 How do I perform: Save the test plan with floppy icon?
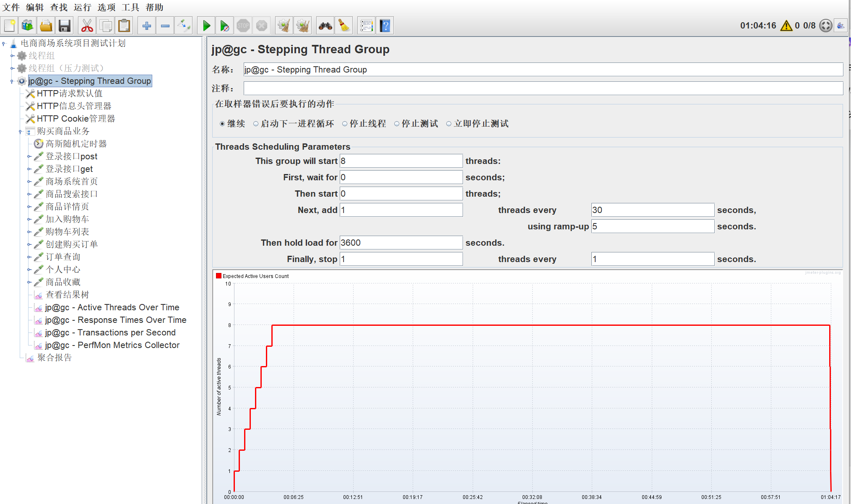[64, 26]
